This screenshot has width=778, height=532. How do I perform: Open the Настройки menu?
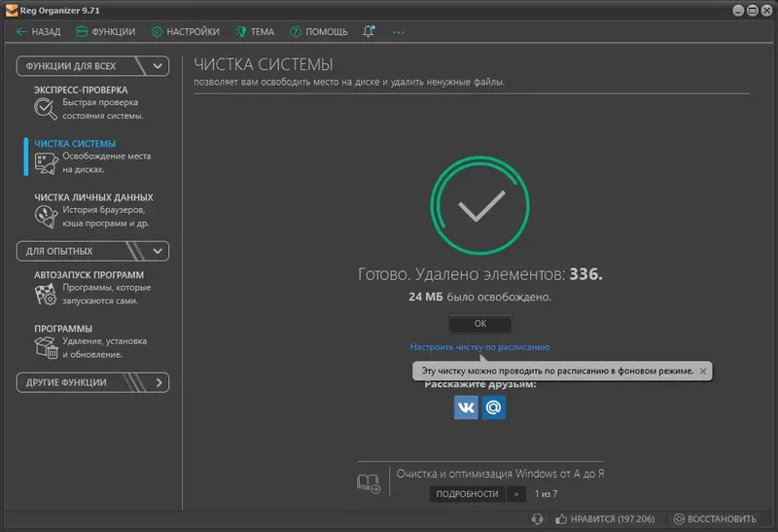[185, 32]
